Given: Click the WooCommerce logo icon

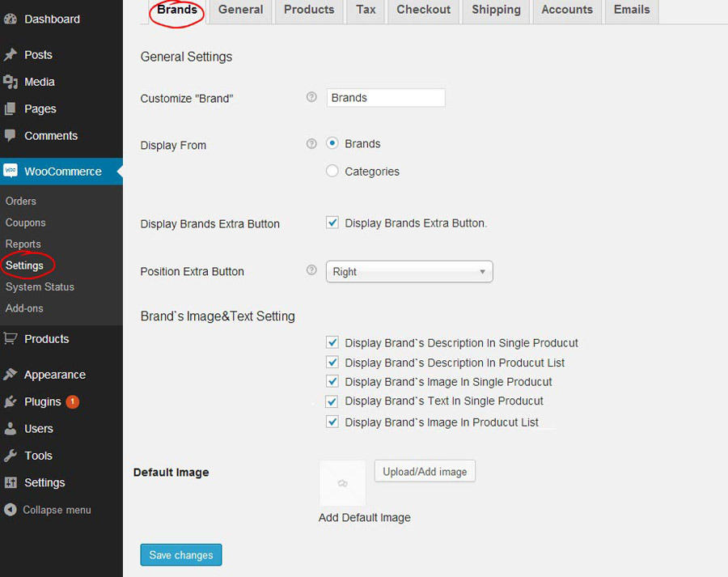Looking at the screenshot, I should [x=11, y=171].
